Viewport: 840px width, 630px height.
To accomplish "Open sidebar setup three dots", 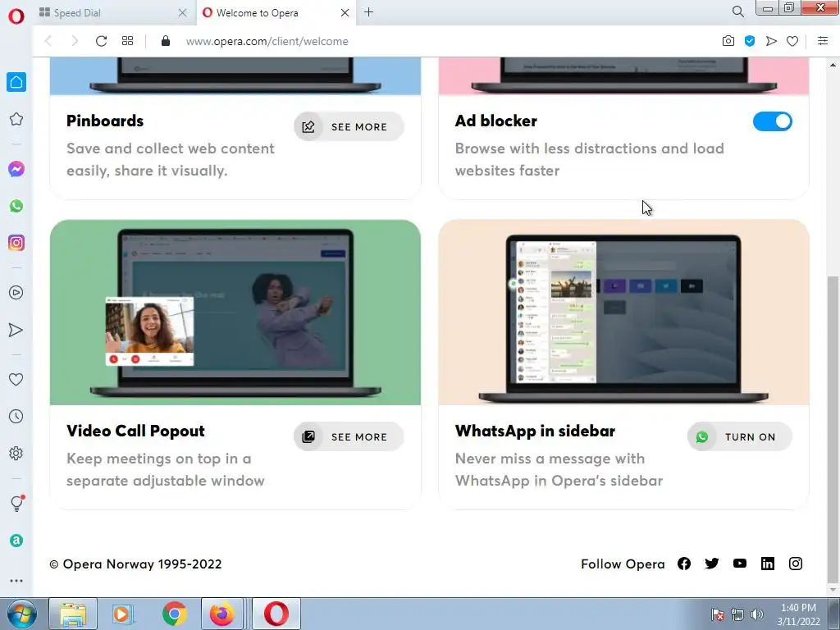I will [16, 581].
